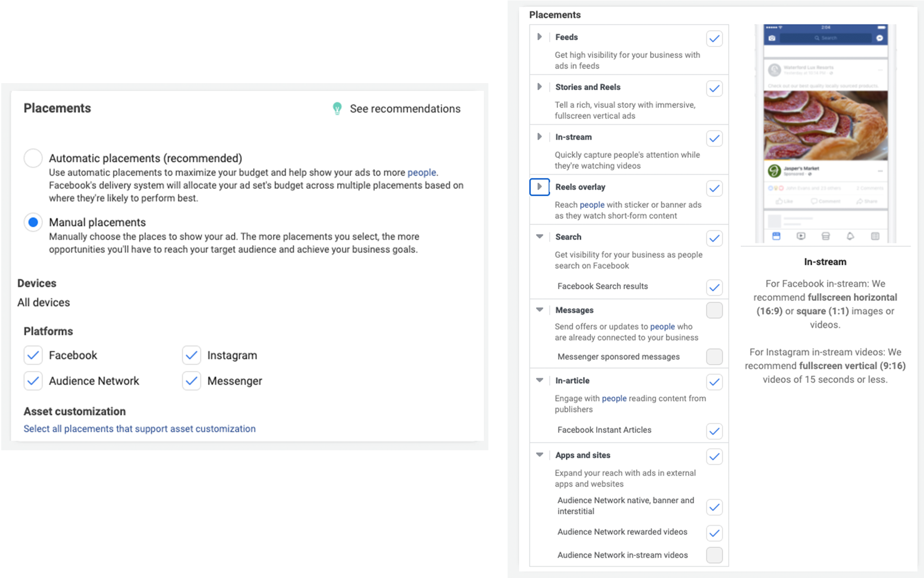Image resolution: width=924 pixels, height=578 pixels.
Task: Tap the video watch icon in preview
Action: 801,236
